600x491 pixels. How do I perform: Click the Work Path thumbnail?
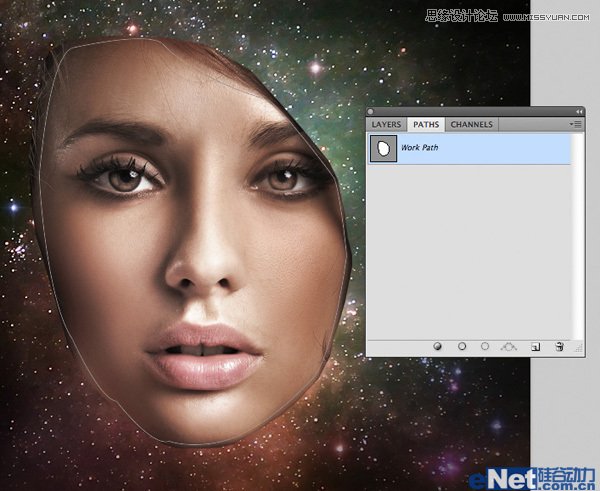click(382, 149)
